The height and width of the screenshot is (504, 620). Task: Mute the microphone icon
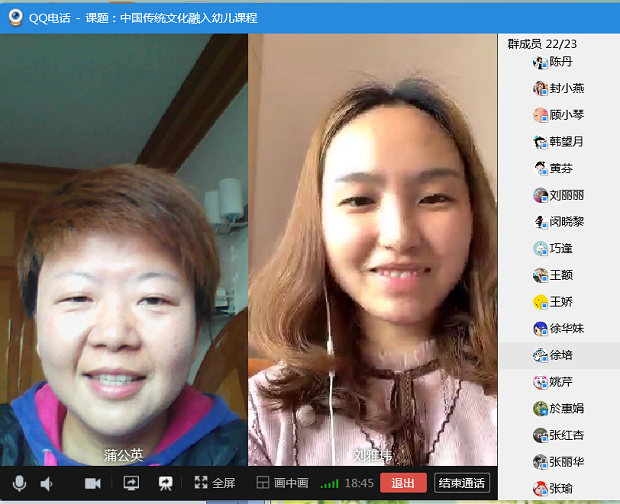pyautogui.click(x=19, y=483)
